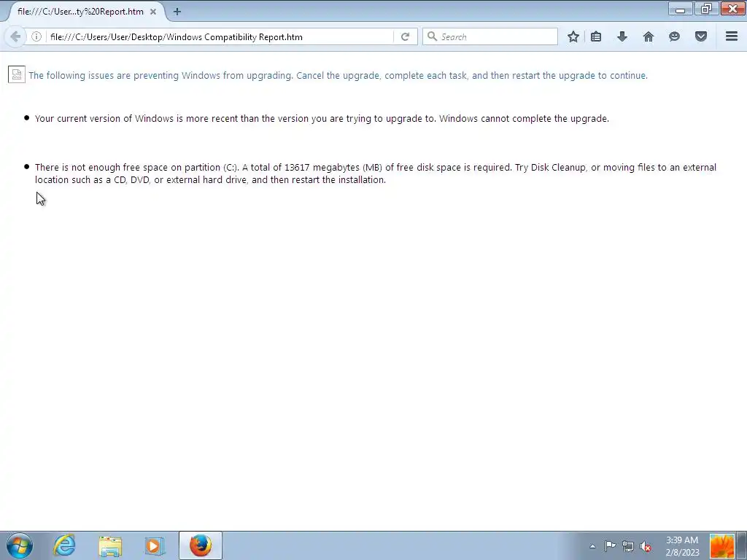The width and height of the screenshot is (747, 560).
Task: Reload the page with the refresh icon
Action: (405, 36)
